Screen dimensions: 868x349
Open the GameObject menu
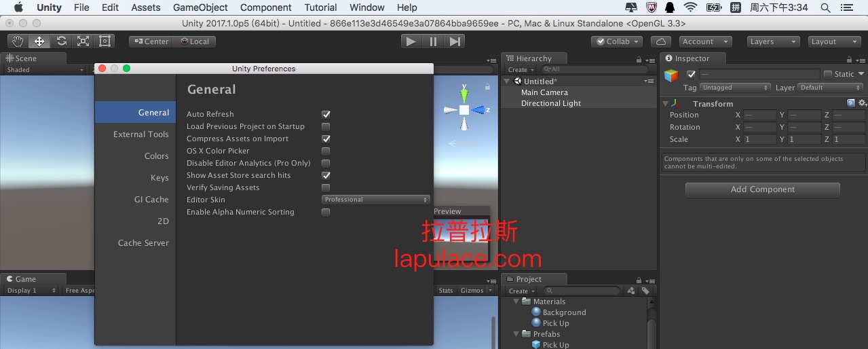click(200, 7)
